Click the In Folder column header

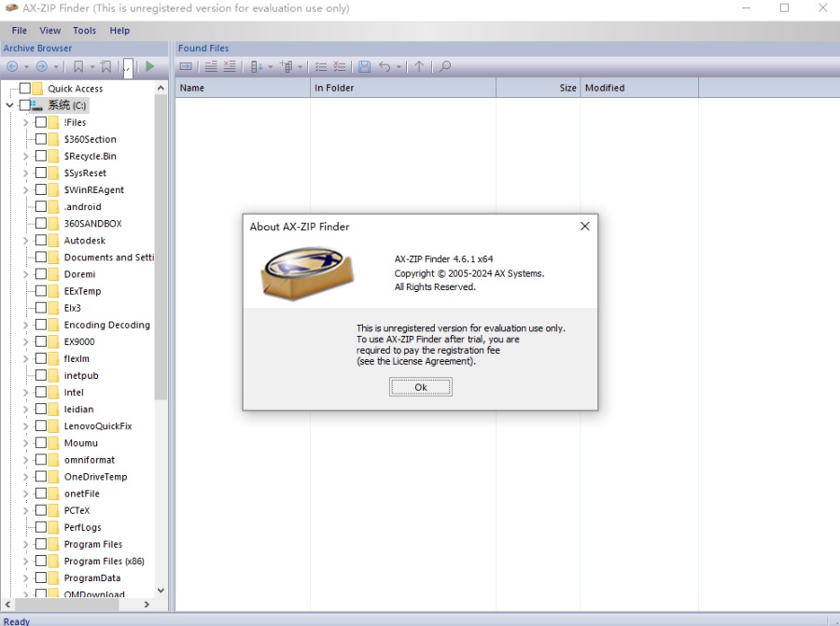point(403,88)
